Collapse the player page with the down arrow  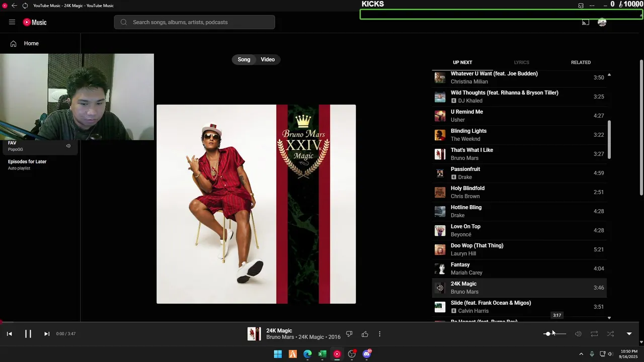[x=629, y=334]
